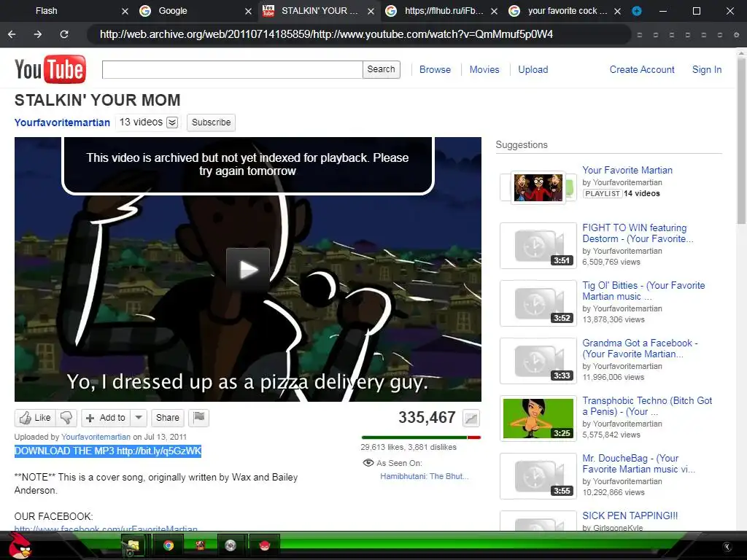Open Chrome from the taskbar

point(169,545)
